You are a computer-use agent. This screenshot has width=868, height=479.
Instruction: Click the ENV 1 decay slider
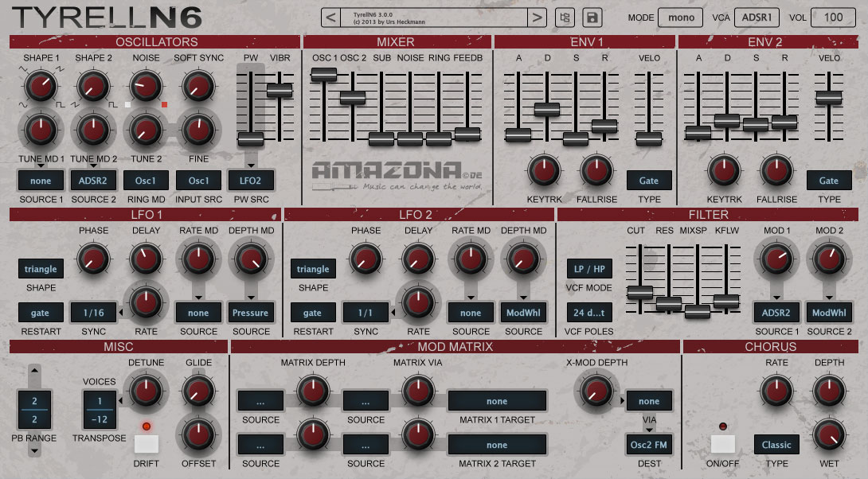point(547,109)
